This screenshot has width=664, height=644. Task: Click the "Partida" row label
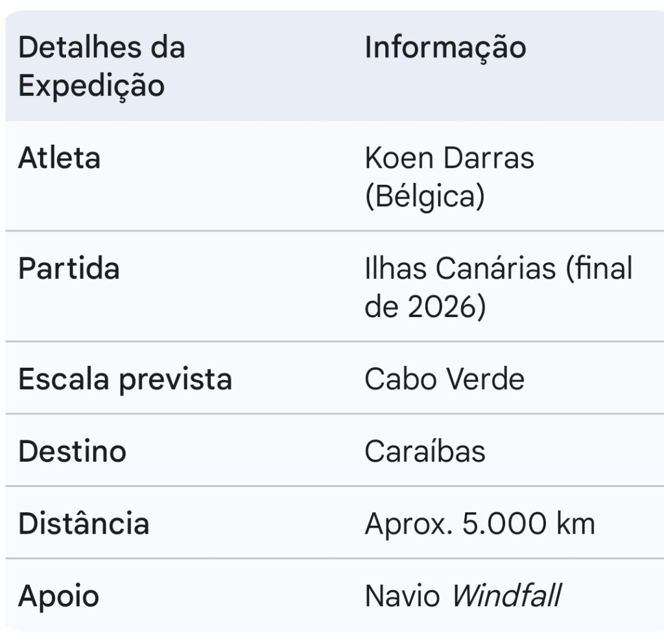pos(69,268)
